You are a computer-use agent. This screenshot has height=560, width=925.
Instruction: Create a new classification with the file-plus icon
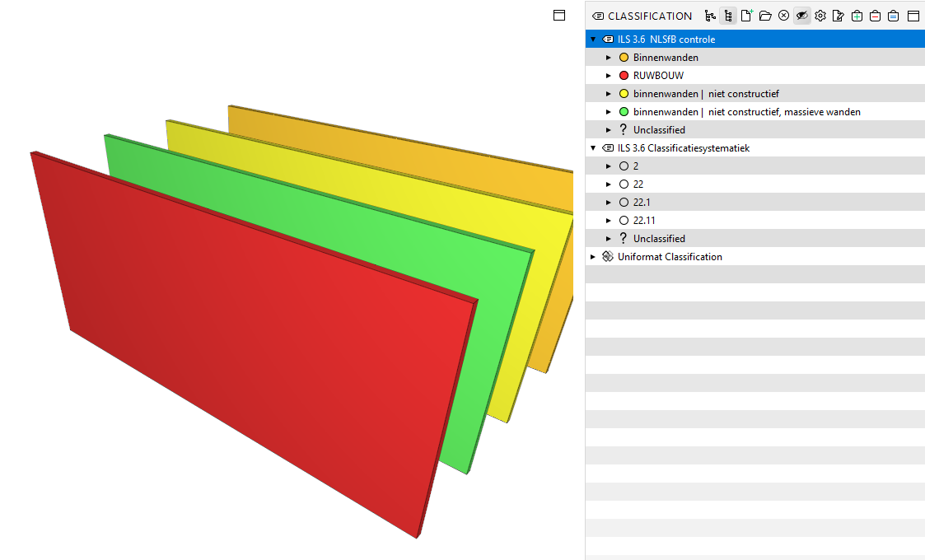tap(747, 16)
